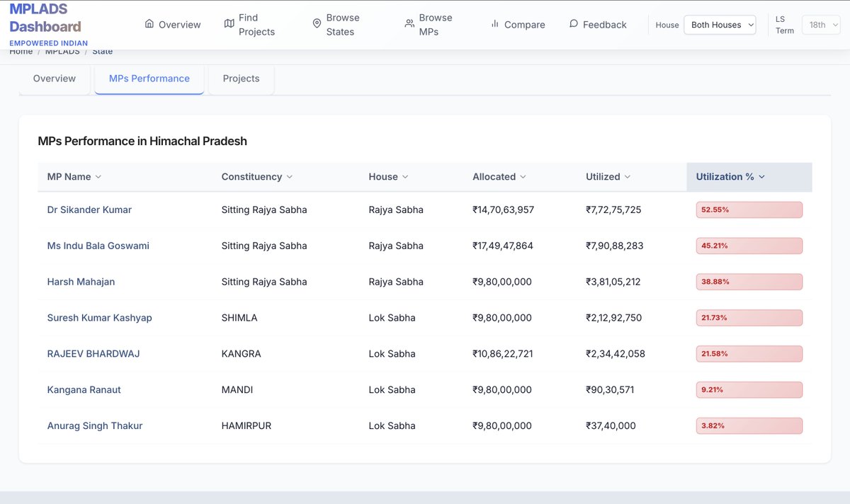Sort by Constituency column header
850x504 pixels.
coord(257,177)
